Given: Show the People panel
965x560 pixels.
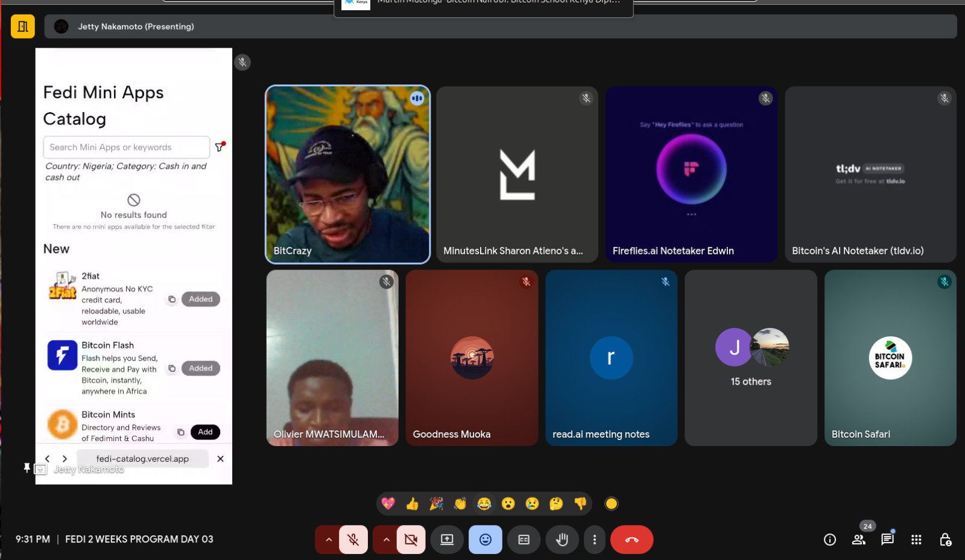Looking at the screenshot, I should 859,540.
